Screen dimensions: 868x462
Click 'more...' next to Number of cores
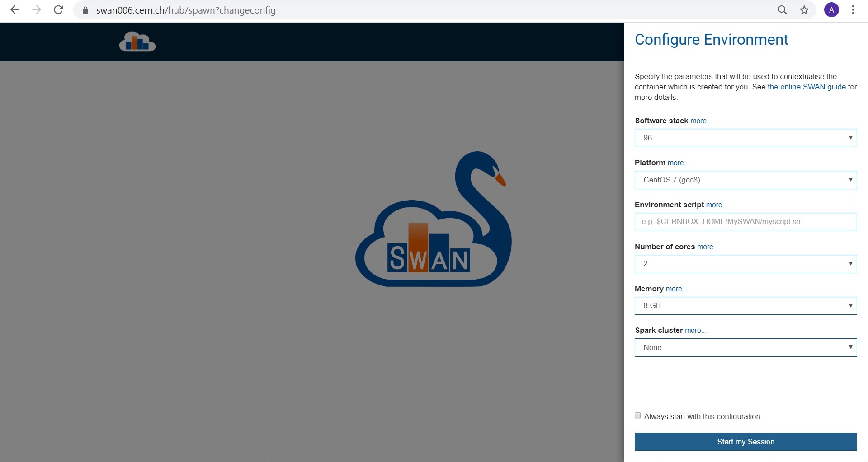tap(708, 247)
